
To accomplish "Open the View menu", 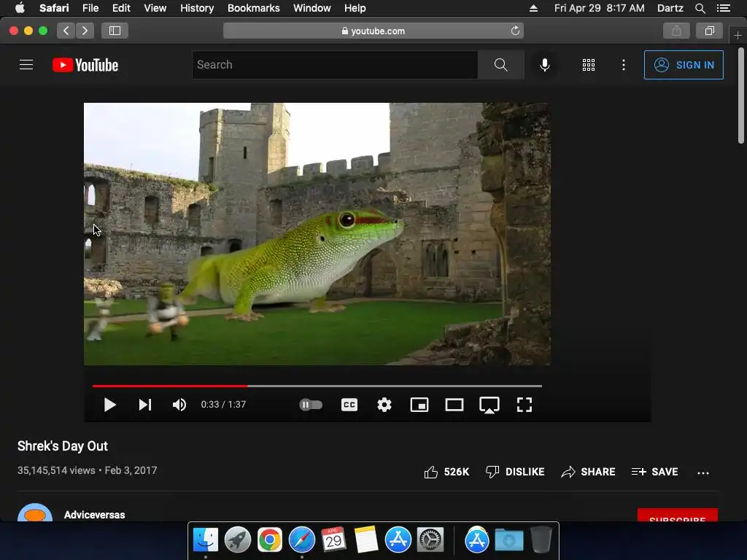I will [155, 8].
